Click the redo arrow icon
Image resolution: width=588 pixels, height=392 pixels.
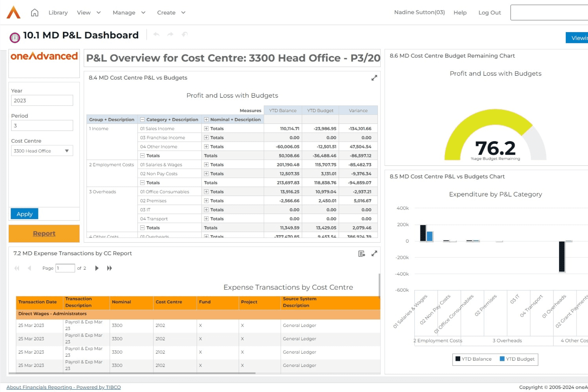click(170, 34)
